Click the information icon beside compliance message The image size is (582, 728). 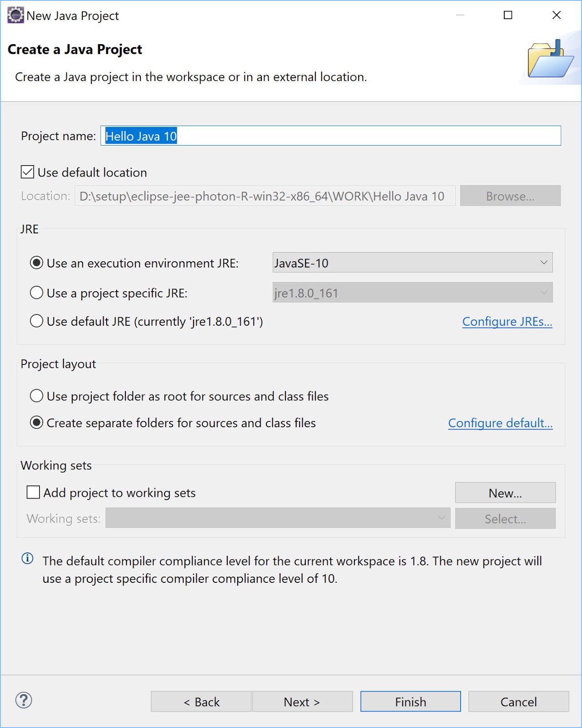coord(27,558)
